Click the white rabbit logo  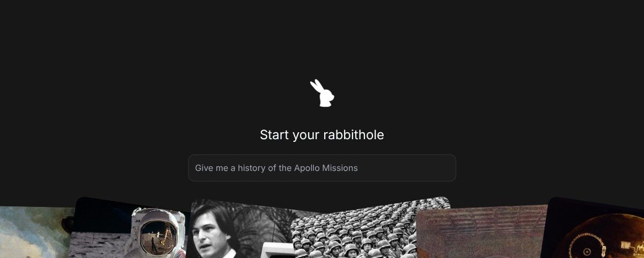tap(322, 93)
